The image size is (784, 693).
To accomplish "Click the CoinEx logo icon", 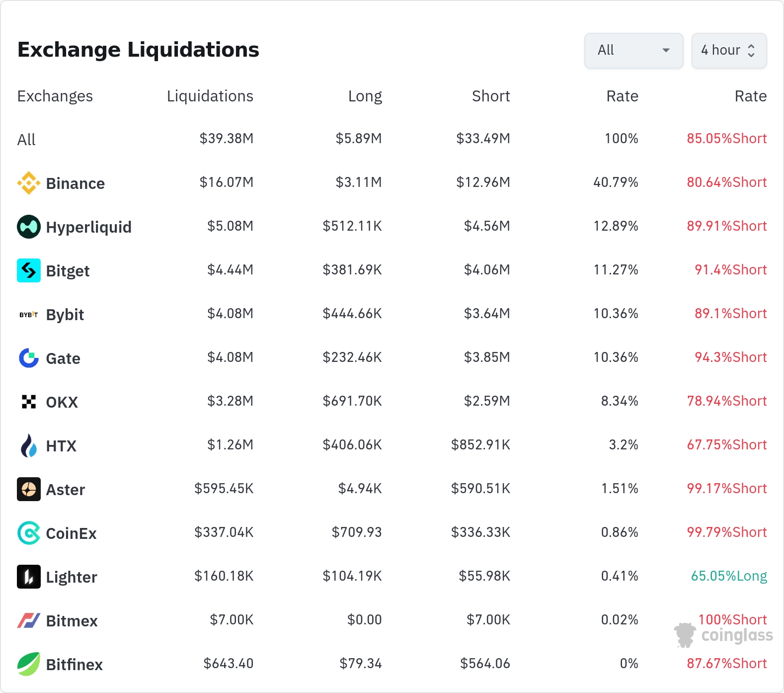I will click(x=29, y=533).
